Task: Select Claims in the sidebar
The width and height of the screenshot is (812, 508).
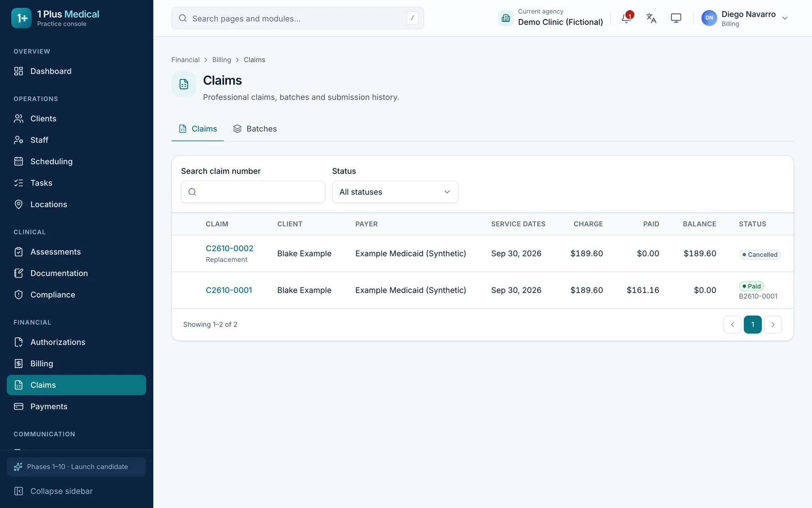Action: click(x=76, y=385)
